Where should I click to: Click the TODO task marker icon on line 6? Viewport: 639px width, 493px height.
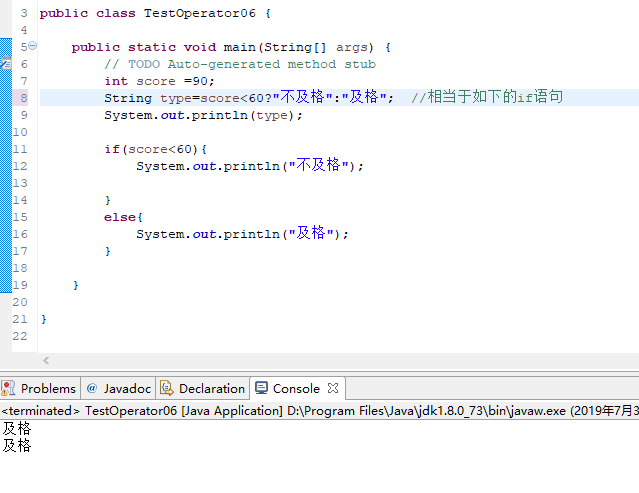click(6, 64)
